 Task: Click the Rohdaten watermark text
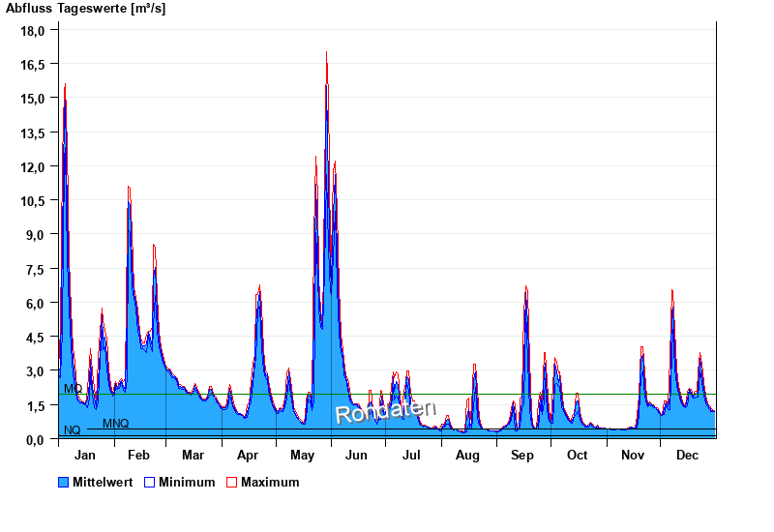tap(385, 411)
